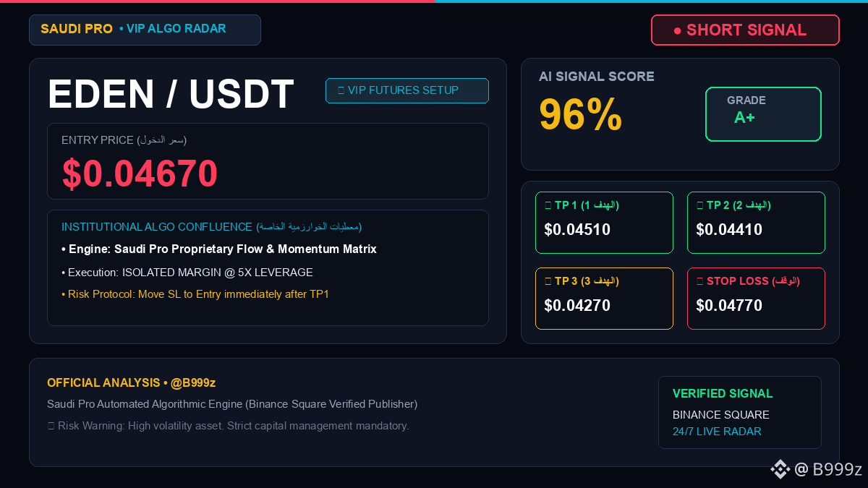The width and height of the screenshot is (868, 488).
Task: Click the entry price $0.04670
Action: click(x=140, y=174)
